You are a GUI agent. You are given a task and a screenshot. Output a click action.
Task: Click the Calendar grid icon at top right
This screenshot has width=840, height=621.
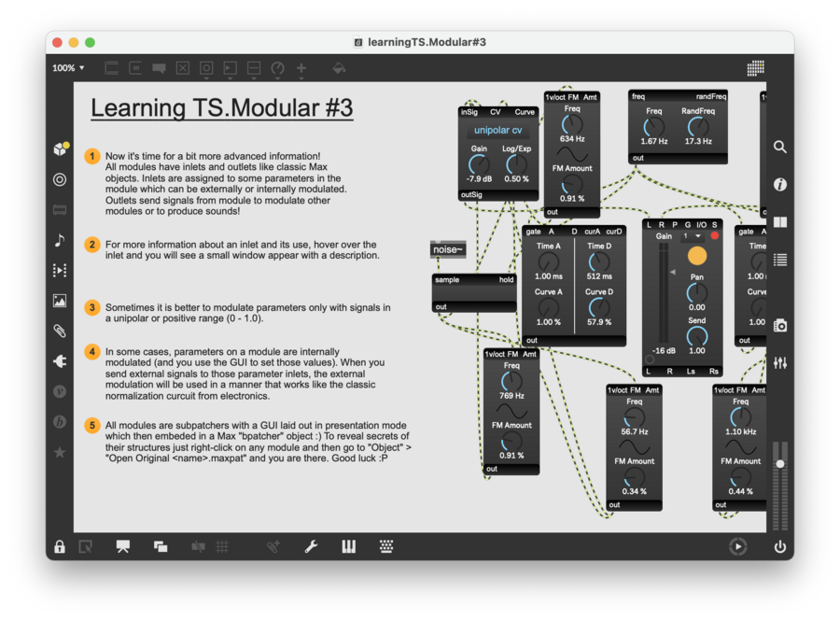click(x=755, y=68)
